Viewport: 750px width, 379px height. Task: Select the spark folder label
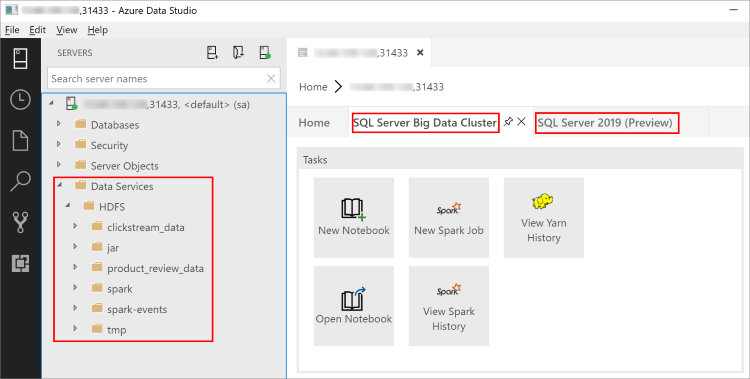click(120, 289)
